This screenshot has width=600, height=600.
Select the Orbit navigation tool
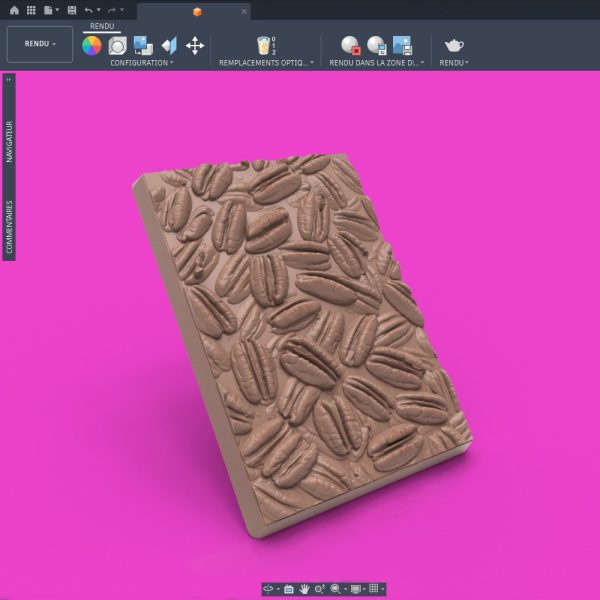(x=268, y=589)
